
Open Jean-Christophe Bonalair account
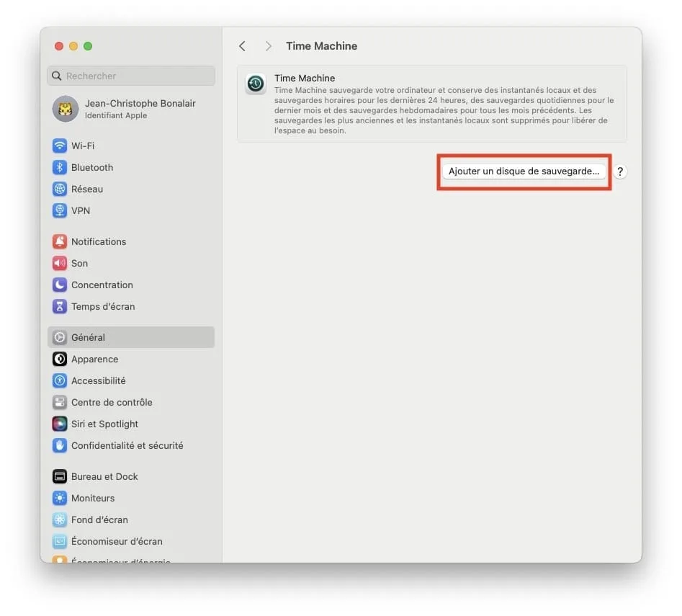point(140,104)
